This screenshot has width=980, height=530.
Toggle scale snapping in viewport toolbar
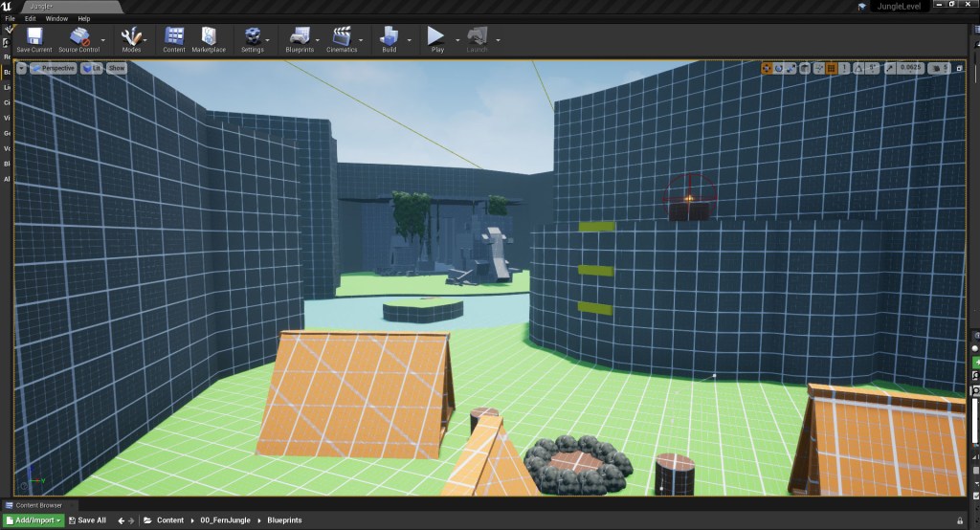[893, 68]
